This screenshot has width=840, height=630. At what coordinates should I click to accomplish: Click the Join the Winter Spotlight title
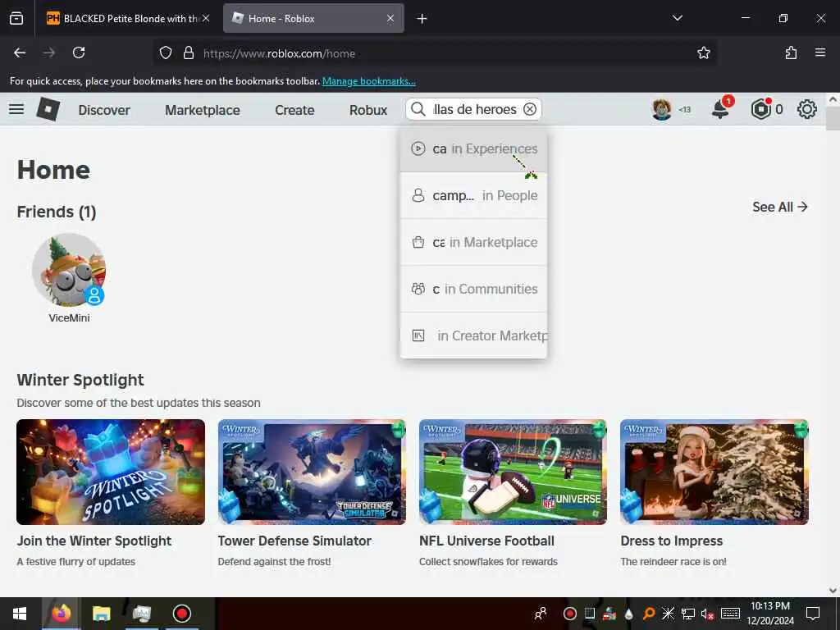pos(94,541)
